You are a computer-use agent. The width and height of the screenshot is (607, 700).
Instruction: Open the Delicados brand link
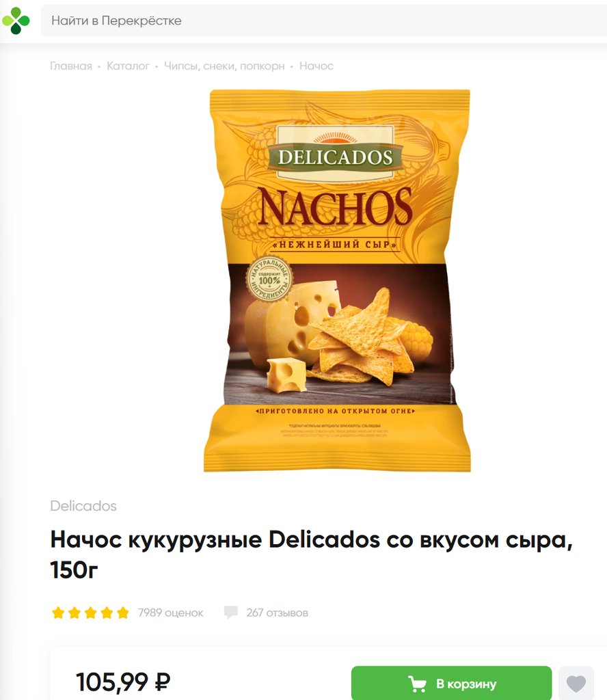83,506
